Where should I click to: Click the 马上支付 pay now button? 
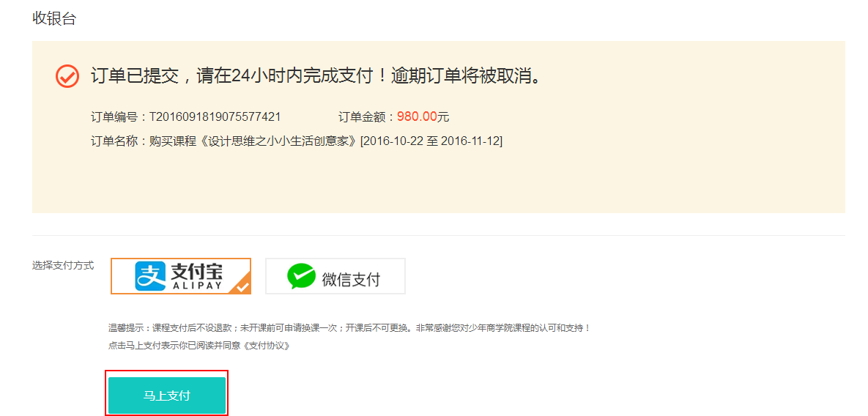[167, 395]
